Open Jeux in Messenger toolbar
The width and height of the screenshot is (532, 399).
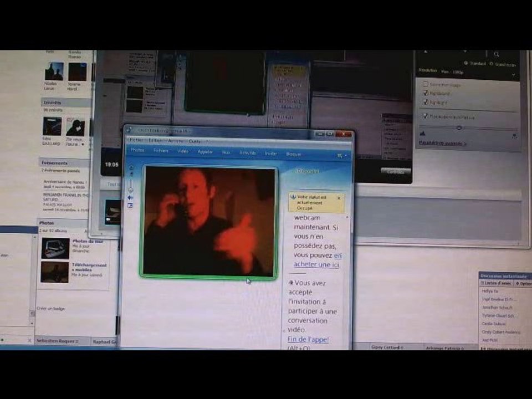tap(226, 153)
